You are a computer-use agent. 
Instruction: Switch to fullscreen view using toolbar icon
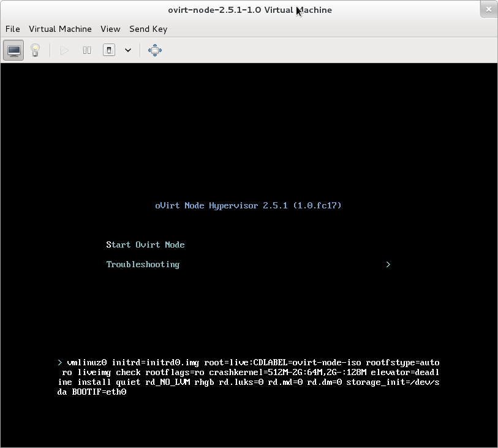155,50
